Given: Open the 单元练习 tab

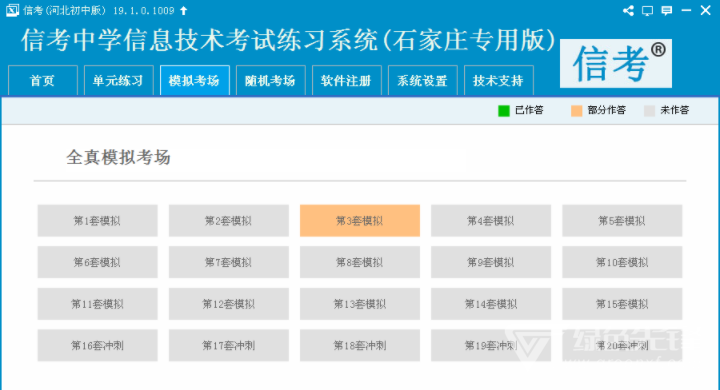Looking at the screenshot, I should (x=118, y=81).
